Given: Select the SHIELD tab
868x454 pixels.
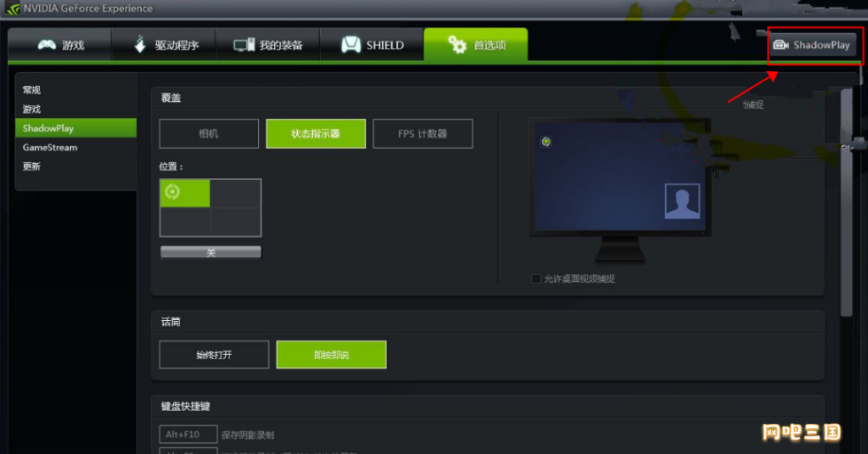Looking at the screenshot, I should pos(372,45).
